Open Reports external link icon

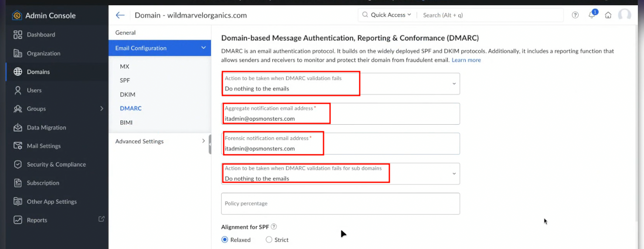102,219
